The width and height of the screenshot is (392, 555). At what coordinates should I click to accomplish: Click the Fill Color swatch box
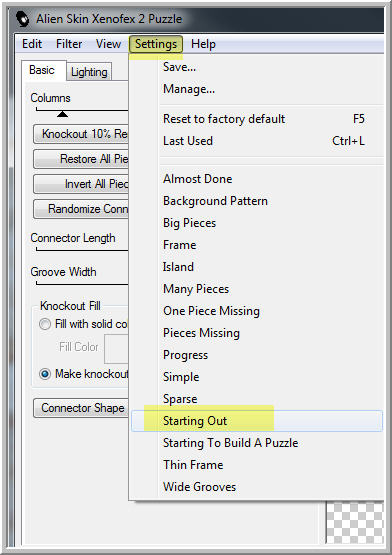[x=116, y=347]
